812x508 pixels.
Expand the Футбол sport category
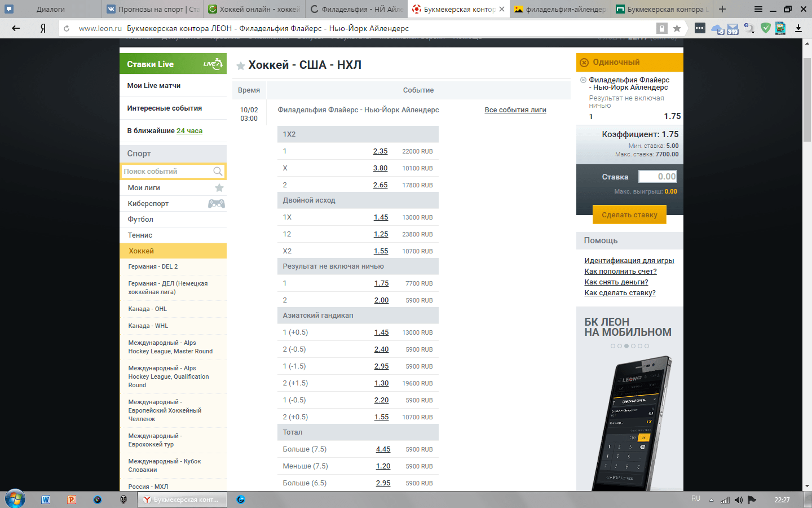click(140, 220)
